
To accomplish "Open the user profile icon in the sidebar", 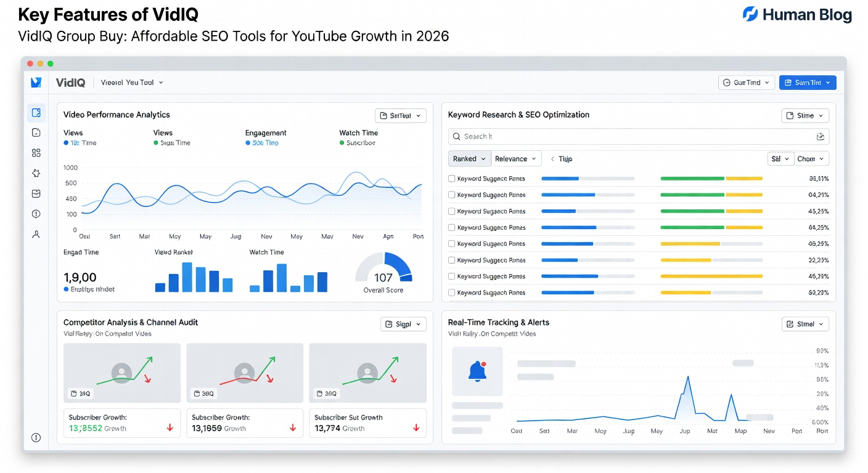I will [36, 234].
